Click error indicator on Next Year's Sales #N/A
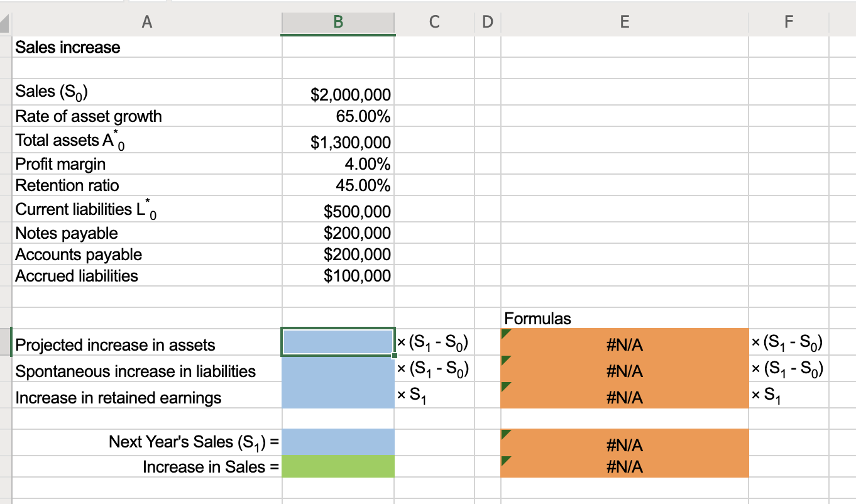The height and width of the screenshot is (504, 856). click(x=504, y=435)
